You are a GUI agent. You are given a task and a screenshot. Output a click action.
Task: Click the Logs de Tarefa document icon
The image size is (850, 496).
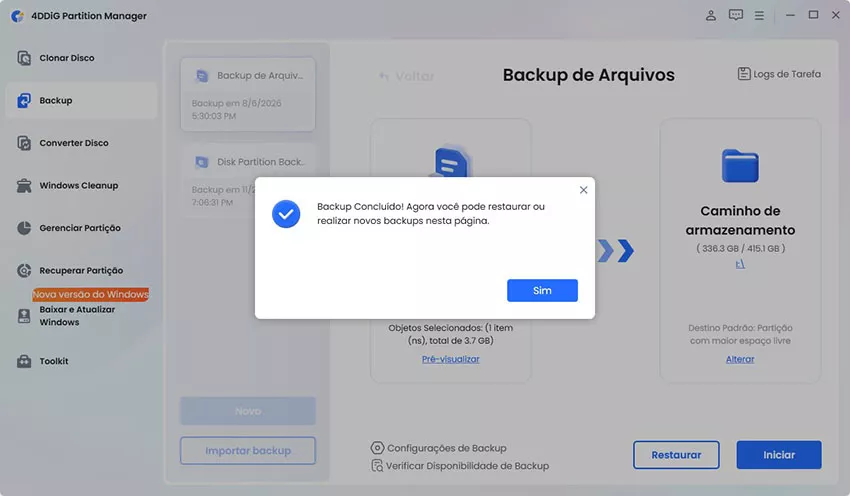coord(744,74)
